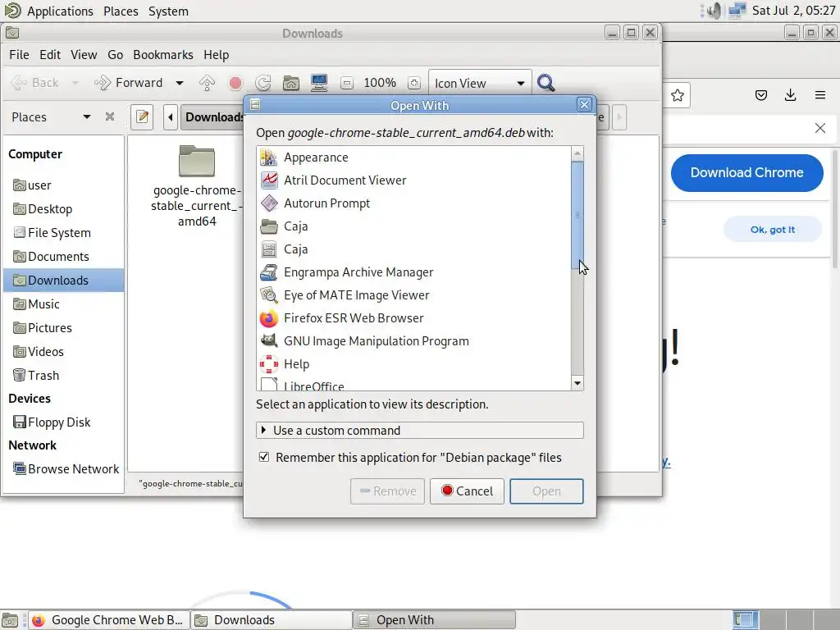
Task: Click the Cancel button
Action: point(467,491)
